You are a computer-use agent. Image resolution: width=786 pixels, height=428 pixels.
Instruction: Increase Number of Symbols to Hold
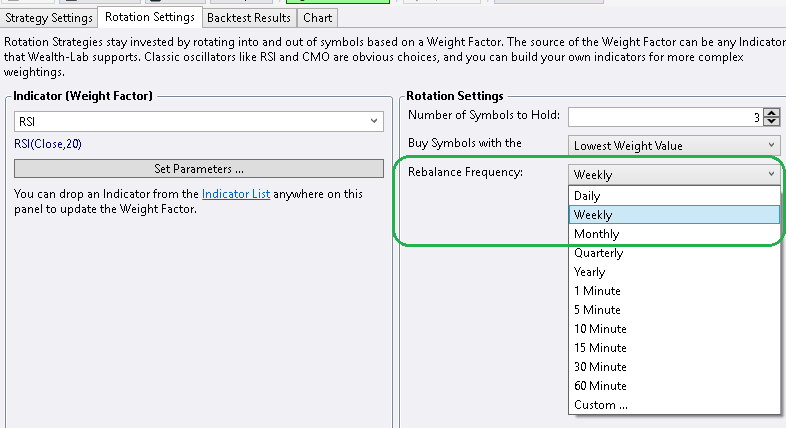coord(773,113)
